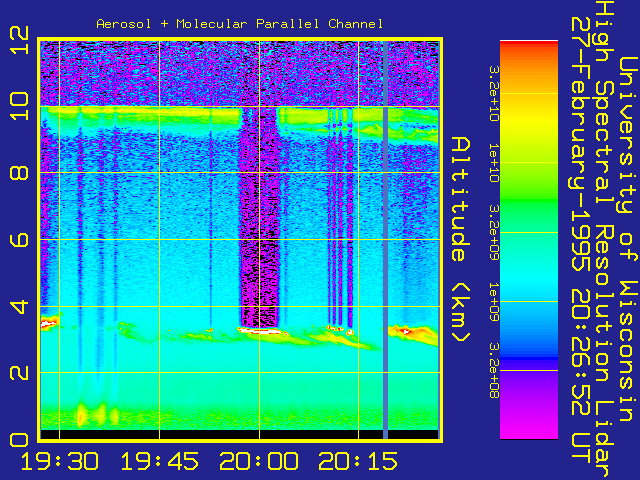Click the white-hot cloud base beneath the 20:00 column
Viewport: 640px width, 480px height.
coord(260,330)
